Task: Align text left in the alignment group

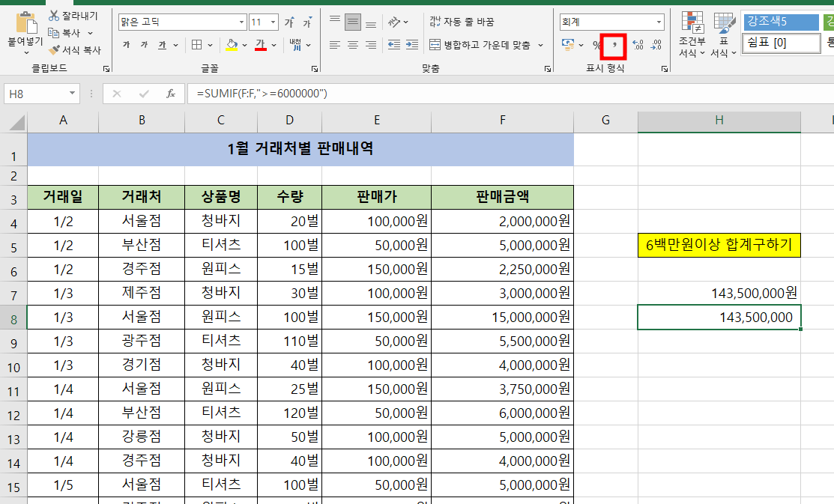Action: point(334,45)
